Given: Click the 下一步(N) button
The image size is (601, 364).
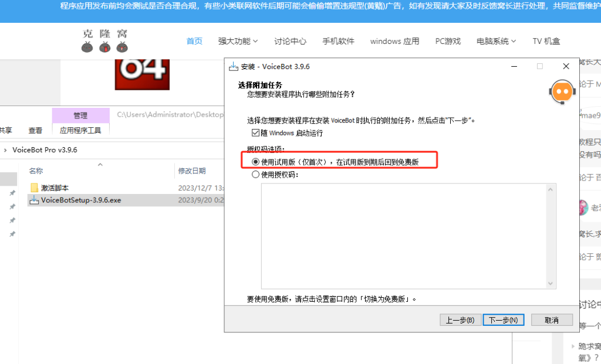Looking at the screenshot, I should 503,320.
